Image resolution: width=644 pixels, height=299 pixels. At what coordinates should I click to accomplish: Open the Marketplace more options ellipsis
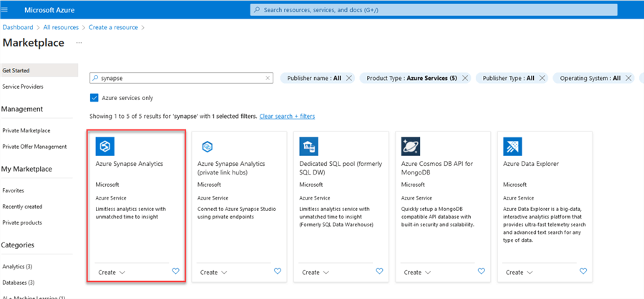tap(79, 43)
